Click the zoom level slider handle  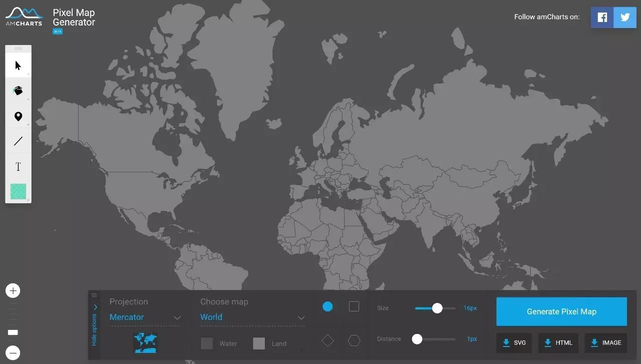[13, 332]
